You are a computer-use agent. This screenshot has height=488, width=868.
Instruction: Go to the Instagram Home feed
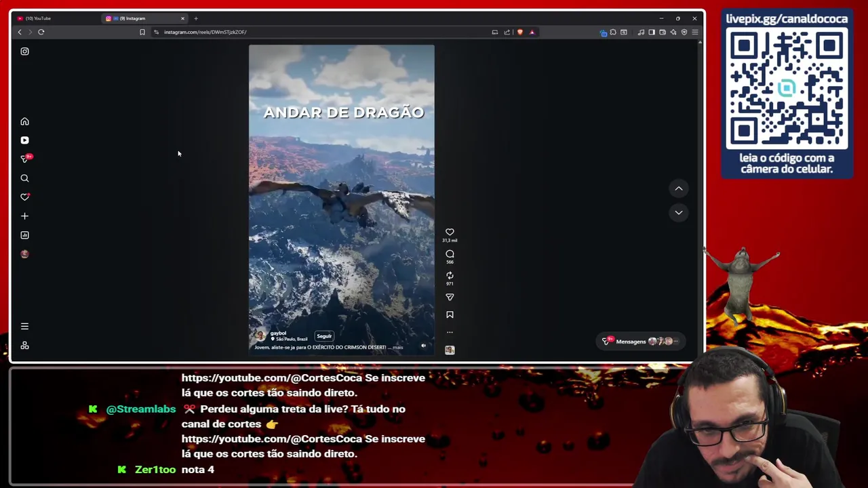[x=24, y=121]
